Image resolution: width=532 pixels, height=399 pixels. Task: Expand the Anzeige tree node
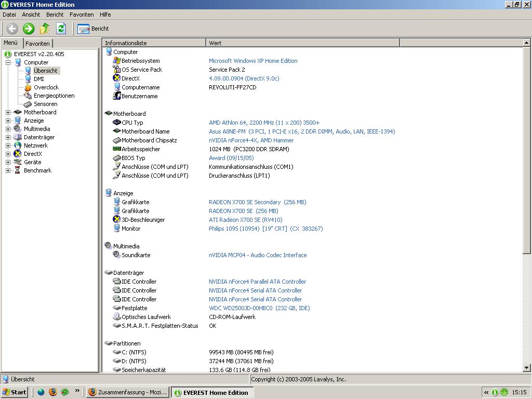(8, 121)
